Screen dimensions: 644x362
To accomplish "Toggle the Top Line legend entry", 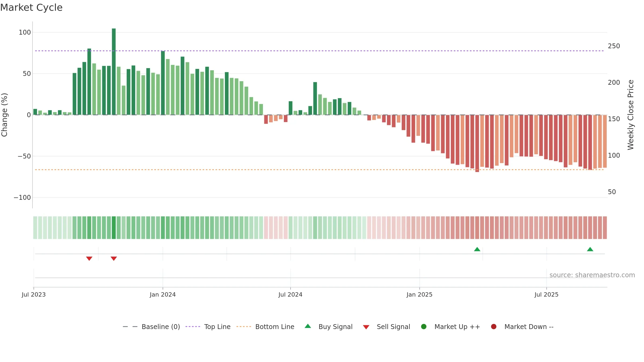I will click(x=208, y=327).
